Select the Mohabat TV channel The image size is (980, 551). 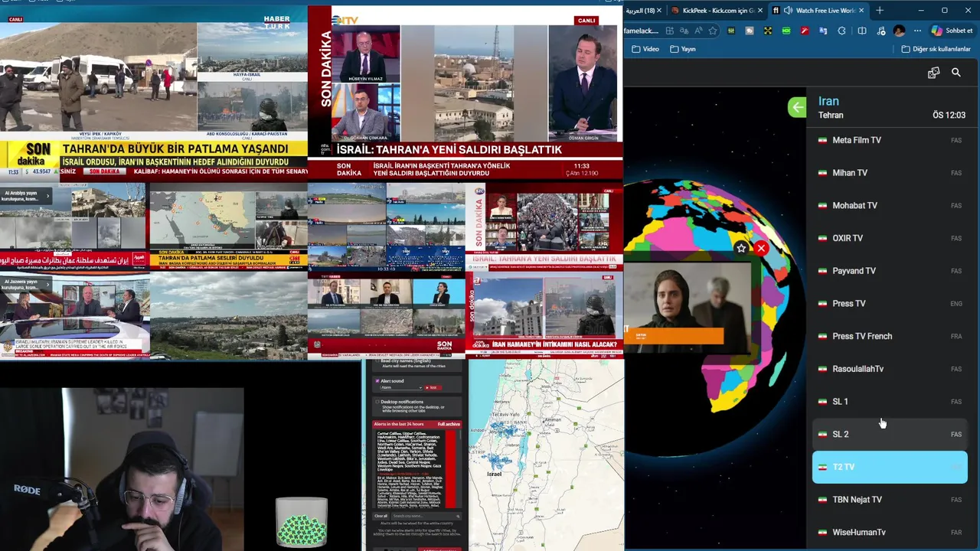coord(890,205)
